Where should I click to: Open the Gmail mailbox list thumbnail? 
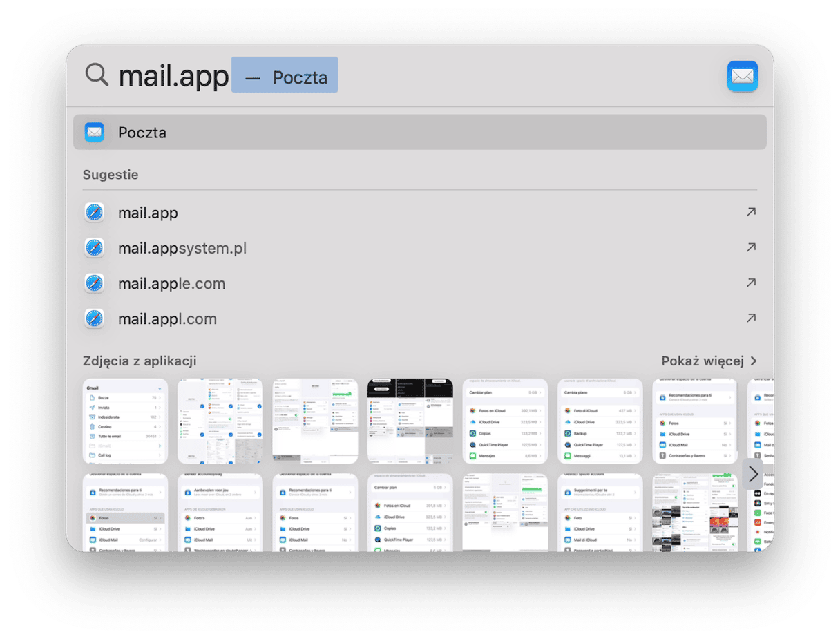[x=125, y=421]
